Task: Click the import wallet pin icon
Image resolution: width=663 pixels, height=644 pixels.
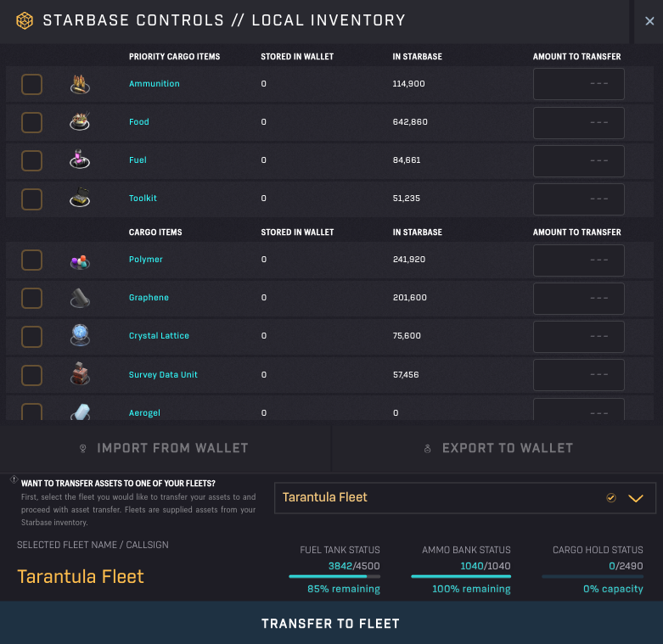Action: tap(83, 448)
